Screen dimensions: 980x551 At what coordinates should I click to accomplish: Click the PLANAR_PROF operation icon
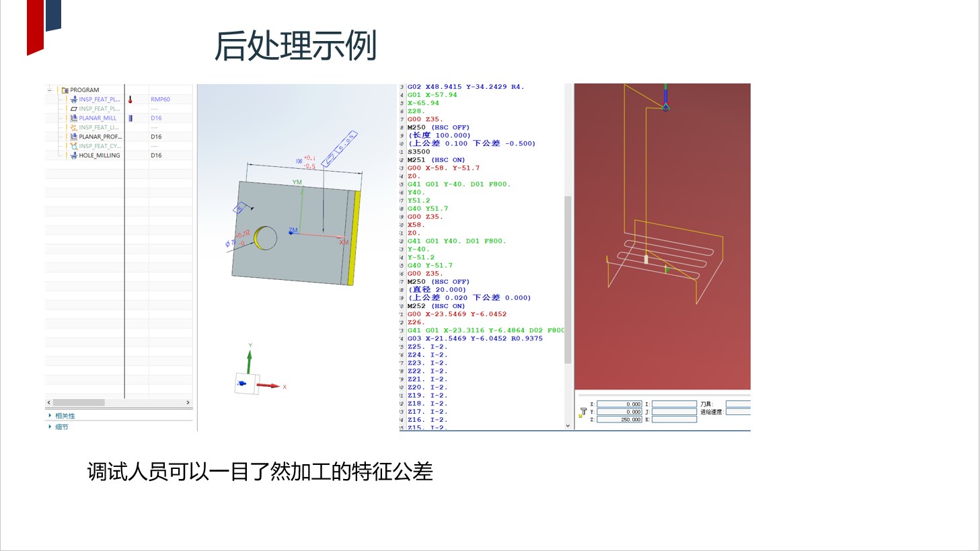tap(74, 137)
